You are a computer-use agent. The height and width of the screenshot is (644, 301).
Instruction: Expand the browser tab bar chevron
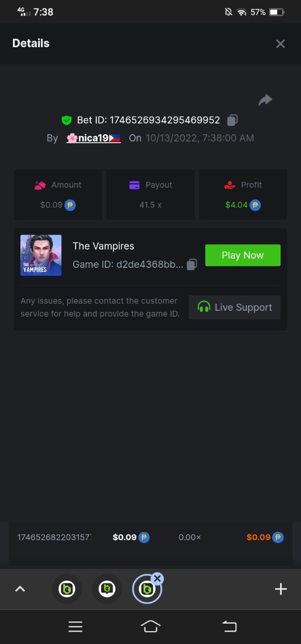click(20, 589)
